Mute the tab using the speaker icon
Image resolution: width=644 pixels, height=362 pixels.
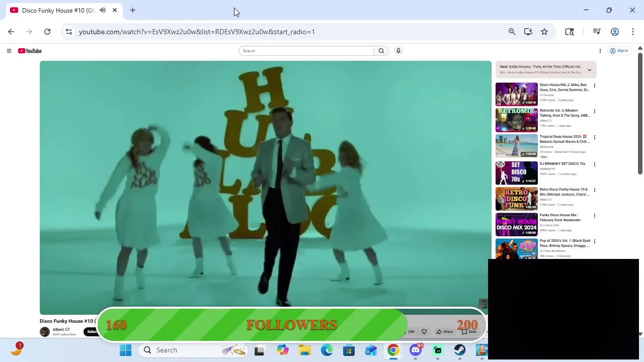[x=103, y=10]
